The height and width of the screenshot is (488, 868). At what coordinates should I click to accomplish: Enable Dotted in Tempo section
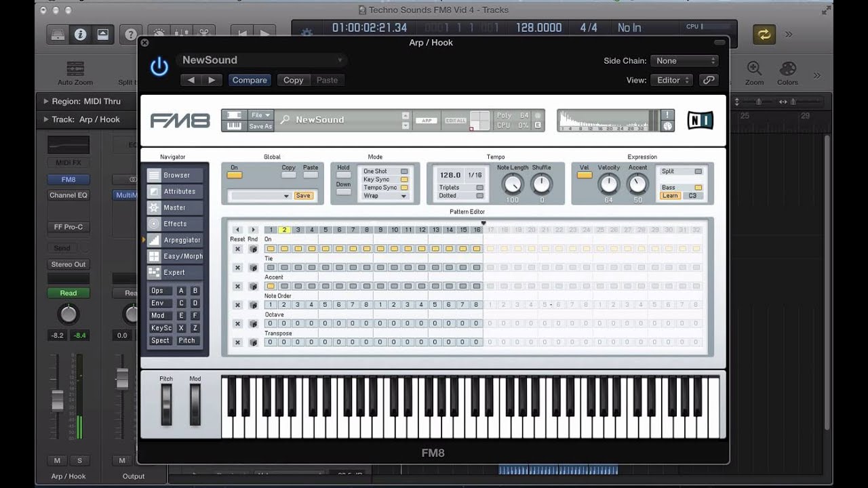479,196
